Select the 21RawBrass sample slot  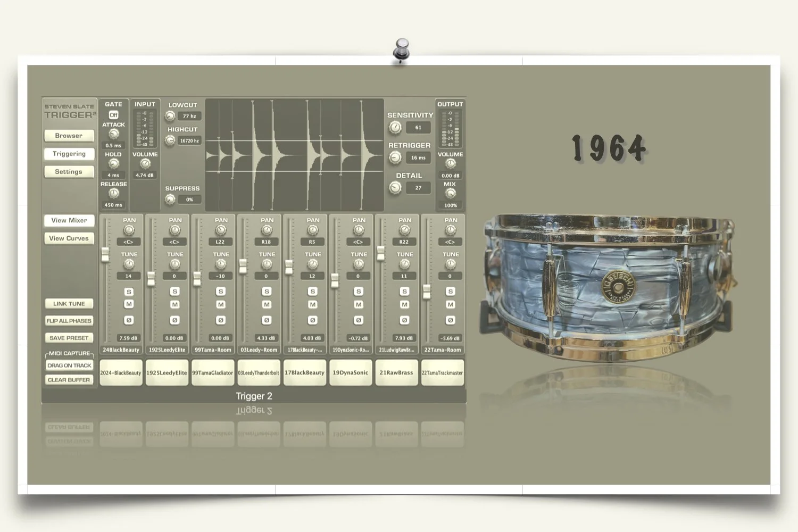point(396,372)
